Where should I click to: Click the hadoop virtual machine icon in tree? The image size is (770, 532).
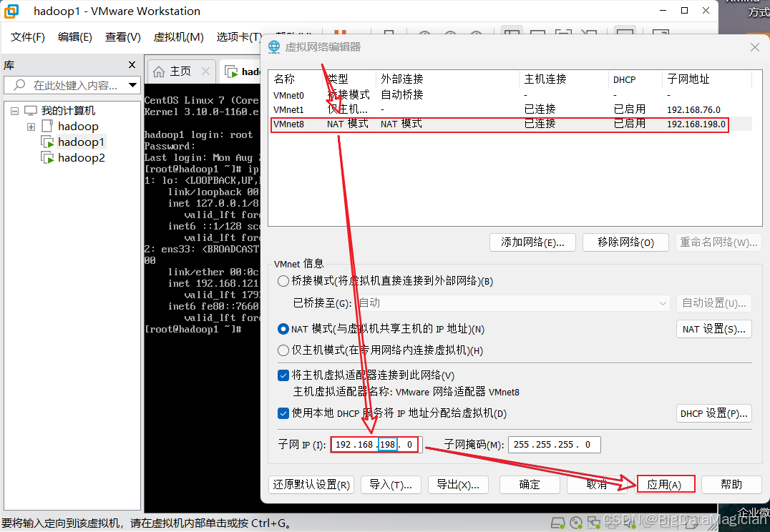click(47, 126)
